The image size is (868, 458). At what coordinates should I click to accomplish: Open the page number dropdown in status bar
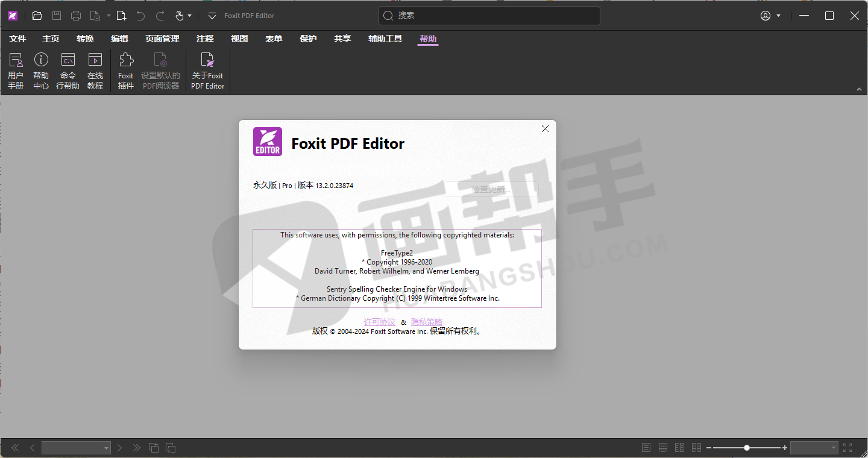(x=107, y=448)
